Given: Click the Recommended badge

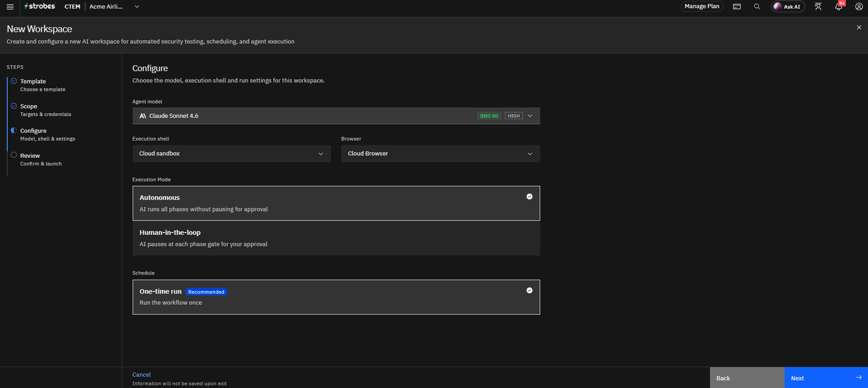Looking at the screenshot, I should coord(206,292).
